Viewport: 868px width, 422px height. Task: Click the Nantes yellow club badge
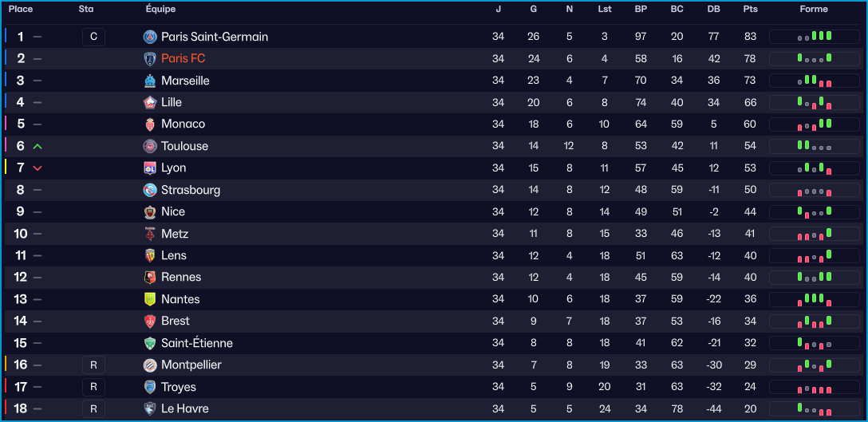[150, 299]
